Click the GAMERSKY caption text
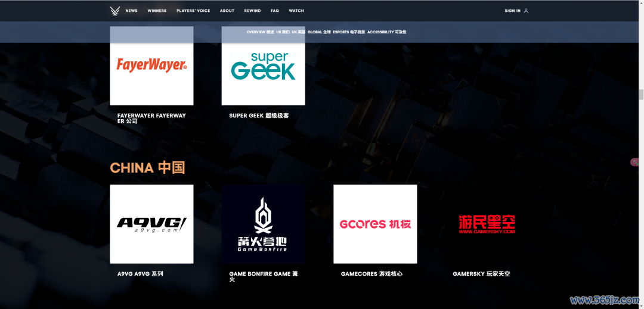 (481, 274)
